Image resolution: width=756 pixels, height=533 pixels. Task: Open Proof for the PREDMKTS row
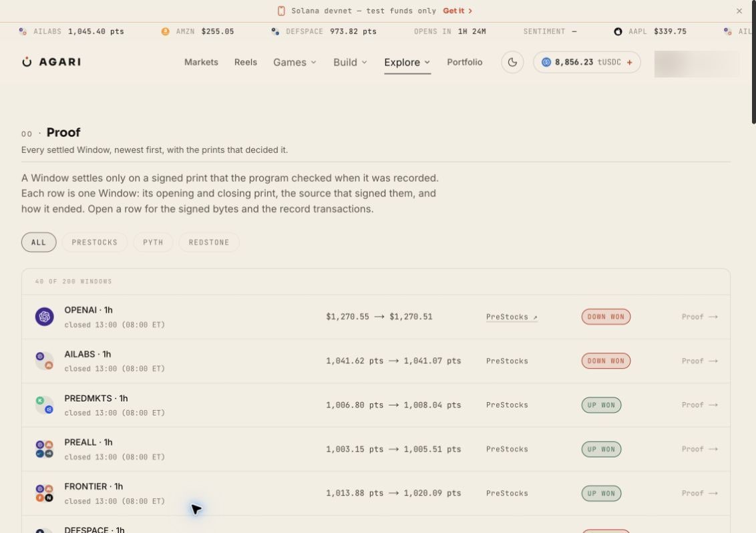(x=700, y=405)
